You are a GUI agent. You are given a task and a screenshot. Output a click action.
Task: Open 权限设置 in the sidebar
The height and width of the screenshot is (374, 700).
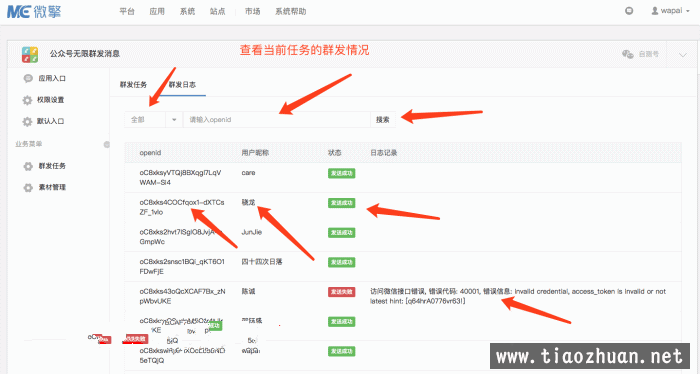pyautogui.click(x=50, y=100)
